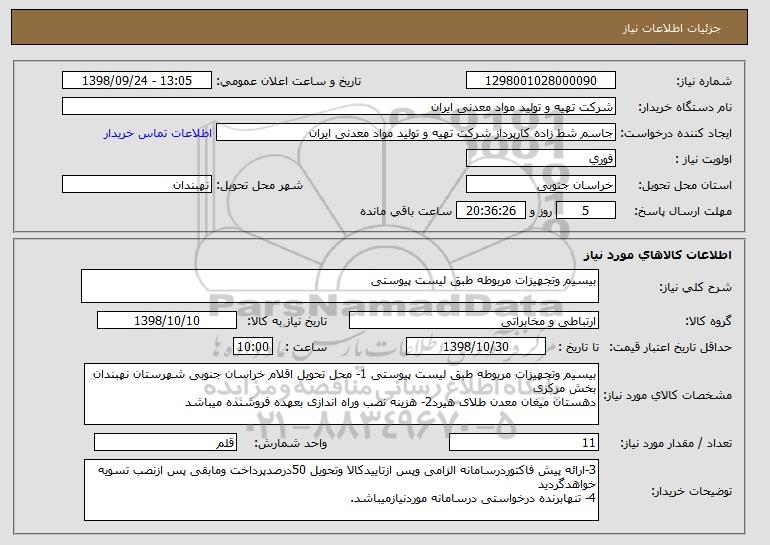This screenshot has height=545, width=770.
Task: Open the buyer contact info link اطلاعات تماس خریدار
Action: 158,133
